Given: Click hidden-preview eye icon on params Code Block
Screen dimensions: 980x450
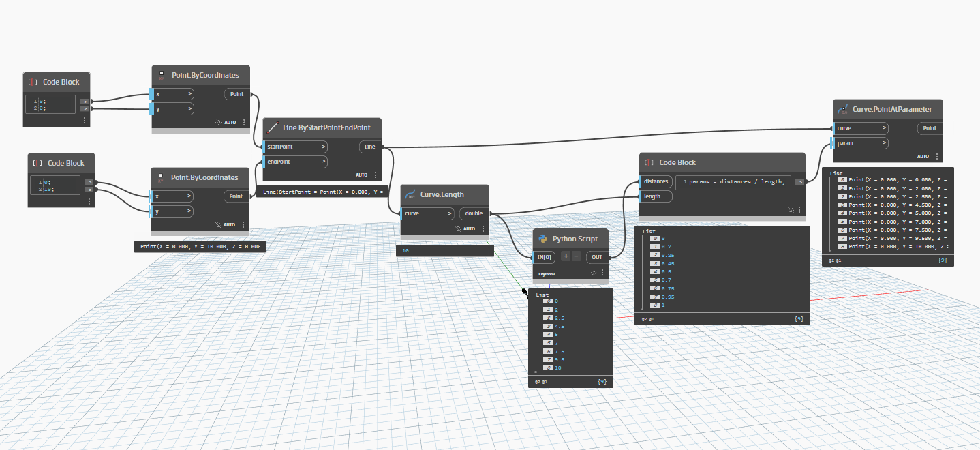Looking at the screenshot, I should [x=791, y=211].
